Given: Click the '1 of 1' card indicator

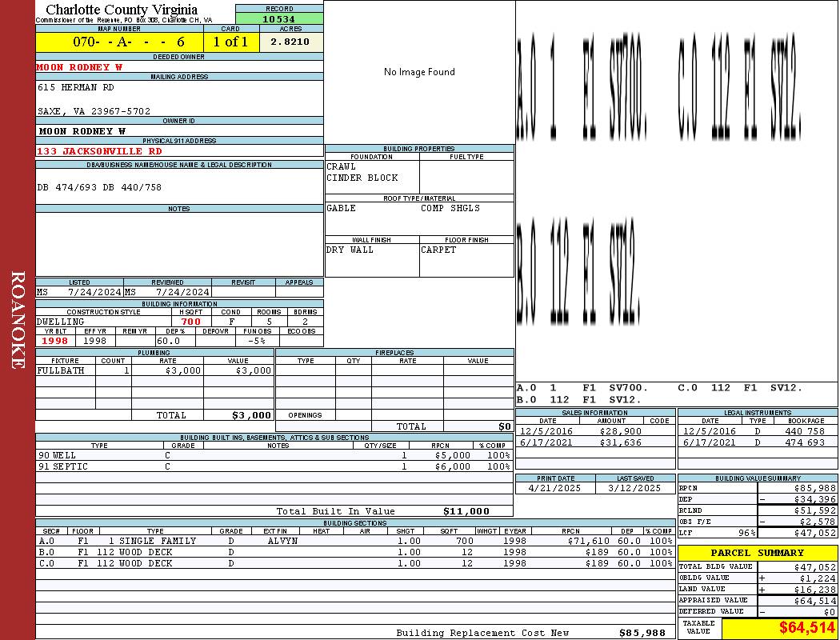Looking at the screenshot, I should [231, 42].
